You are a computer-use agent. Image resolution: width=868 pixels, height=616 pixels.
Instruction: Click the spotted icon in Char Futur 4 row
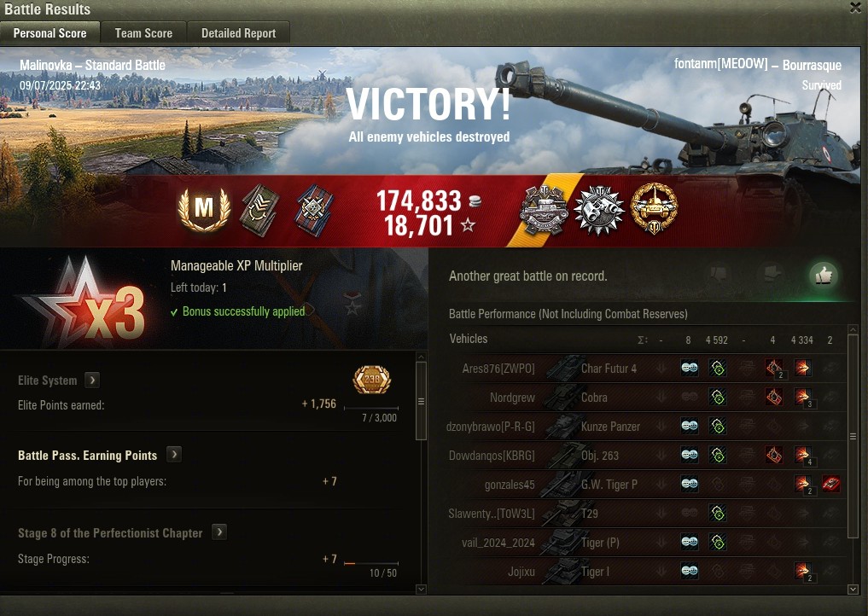pos(690,368)
